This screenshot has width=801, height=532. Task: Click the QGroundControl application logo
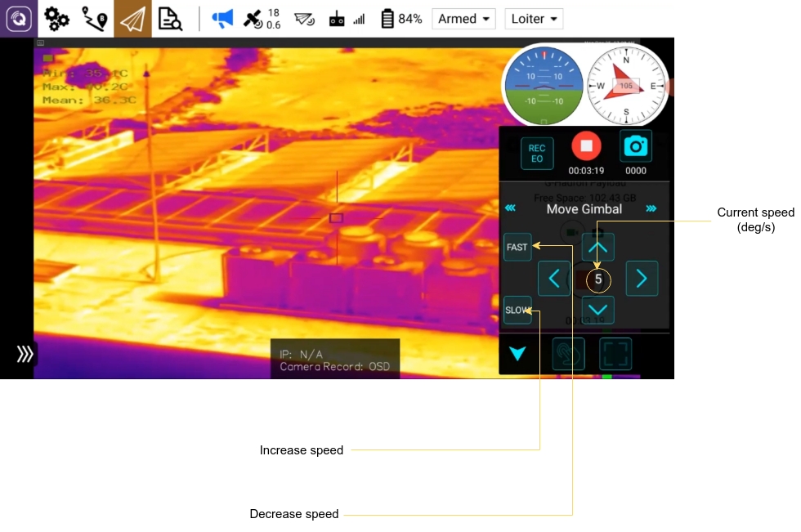pyautogui.click(x=19, y=19)
